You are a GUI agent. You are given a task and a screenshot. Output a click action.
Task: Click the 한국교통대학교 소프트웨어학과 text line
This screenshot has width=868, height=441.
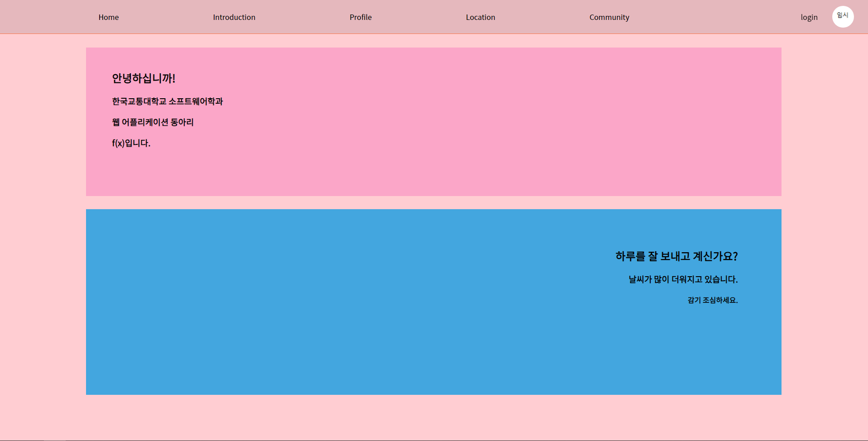pos(168,101)
